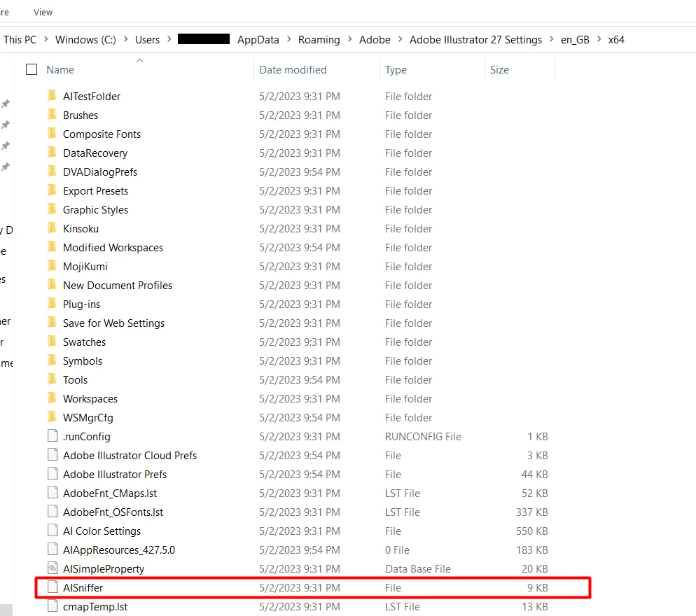Sort by Type column header
The image size is (696, 616).
[x=396, y=70]
